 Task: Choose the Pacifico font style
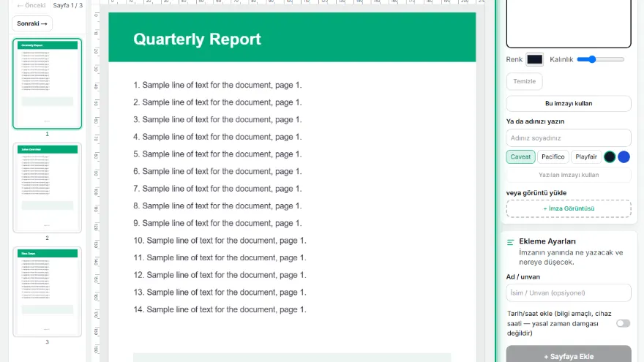click(x=553, y=157)
